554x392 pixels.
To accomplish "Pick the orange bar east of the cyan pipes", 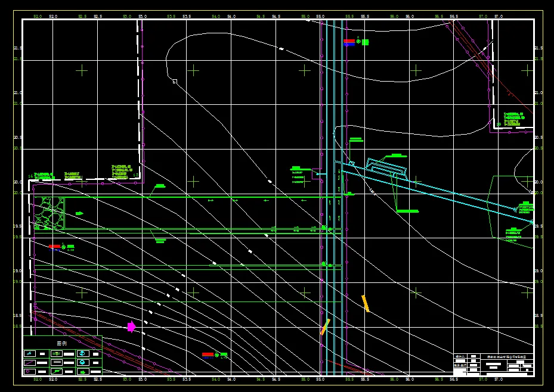I will pyautogui.click(x=366, y=303).
